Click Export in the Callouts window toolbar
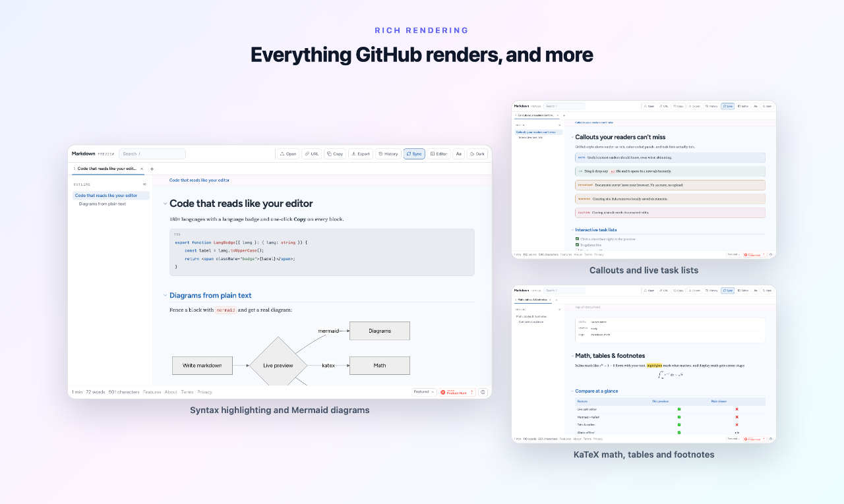This screenshot has width=844, height=504. [x=694, y=105]
